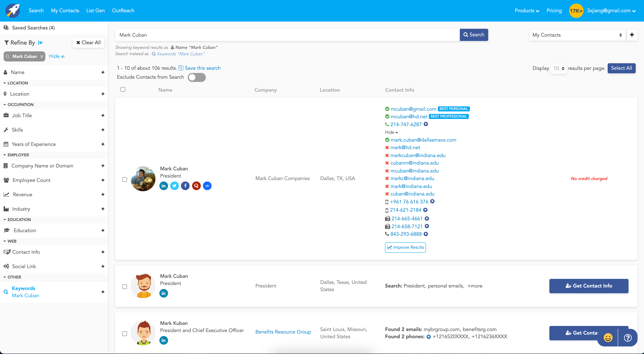The width and height of the screenshot is (644, 354).
Task: Collapse extra contact info via Hide arrow
Action: pos(391,132)
